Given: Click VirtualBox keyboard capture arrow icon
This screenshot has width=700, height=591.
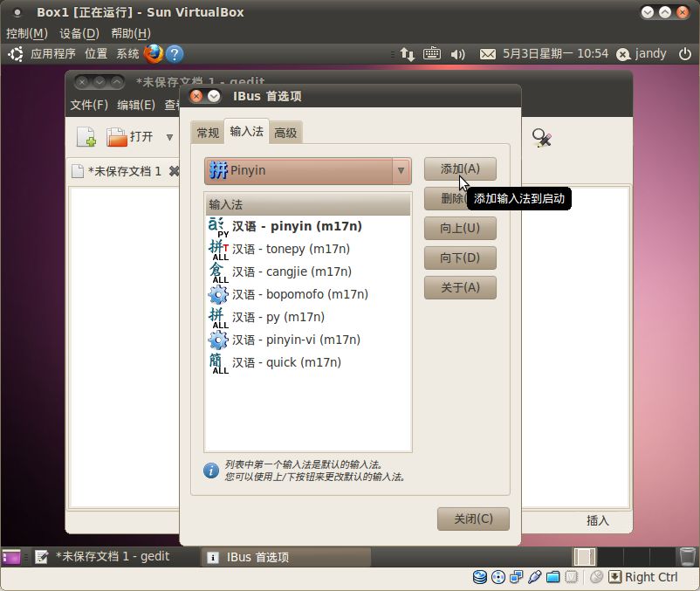Looking at the screenshot, I should pyautogui.click(x=614, y=577).
